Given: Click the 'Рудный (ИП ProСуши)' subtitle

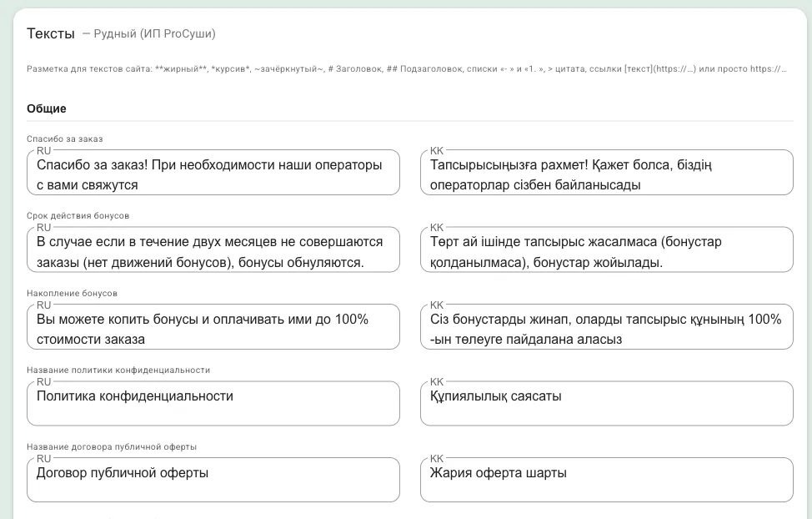Looking at the screenshot, I should point(154,33).
